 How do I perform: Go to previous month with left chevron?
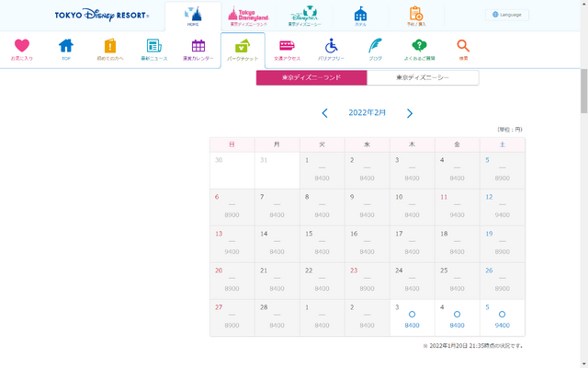point(324,113)
